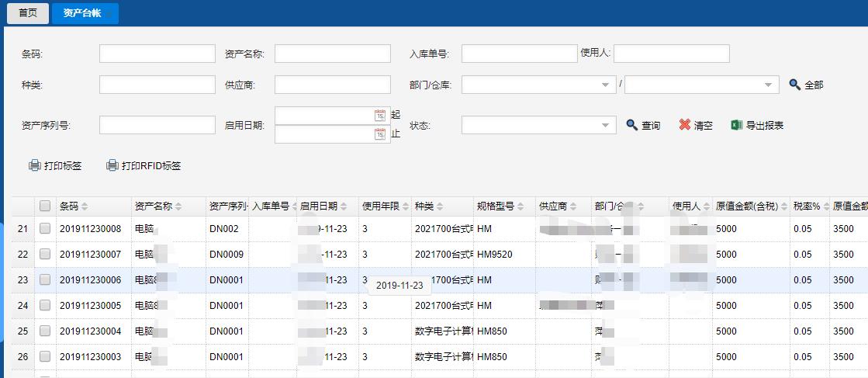Click the 查询 search magnifier icon

click(631, 125)
